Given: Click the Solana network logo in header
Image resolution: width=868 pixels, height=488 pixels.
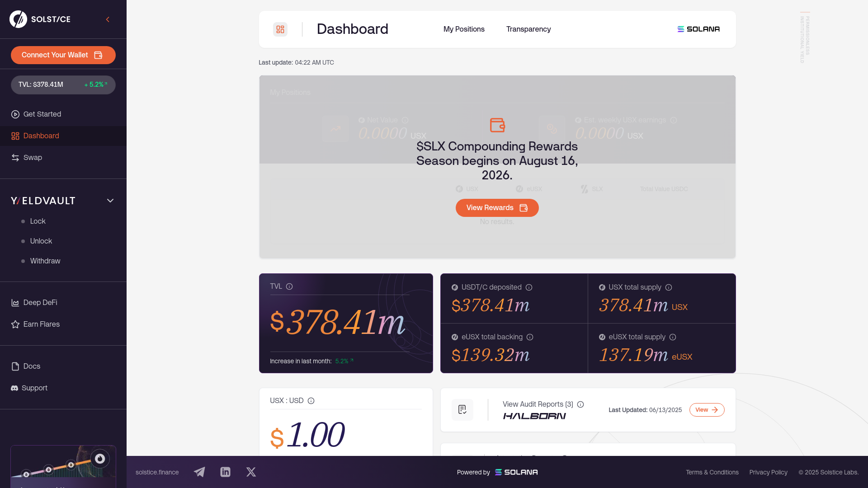Looking at the screenshot, I should click(x=698, y=29).
